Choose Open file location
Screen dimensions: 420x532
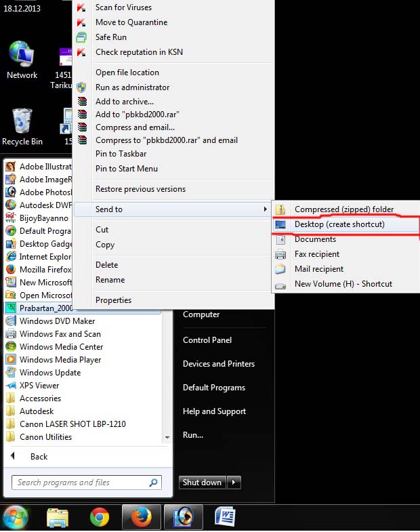(x=127, y=73)
